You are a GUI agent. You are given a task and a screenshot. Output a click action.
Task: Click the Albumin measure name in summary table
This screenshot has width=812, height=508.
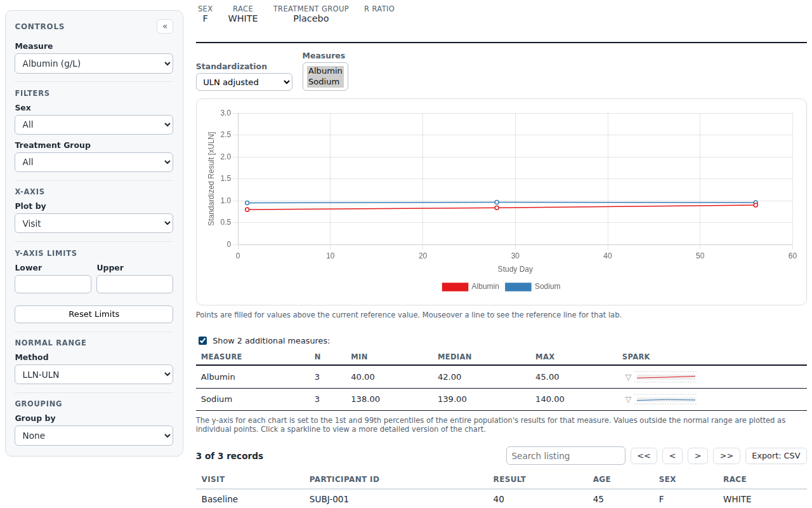[x=218, y=377]
